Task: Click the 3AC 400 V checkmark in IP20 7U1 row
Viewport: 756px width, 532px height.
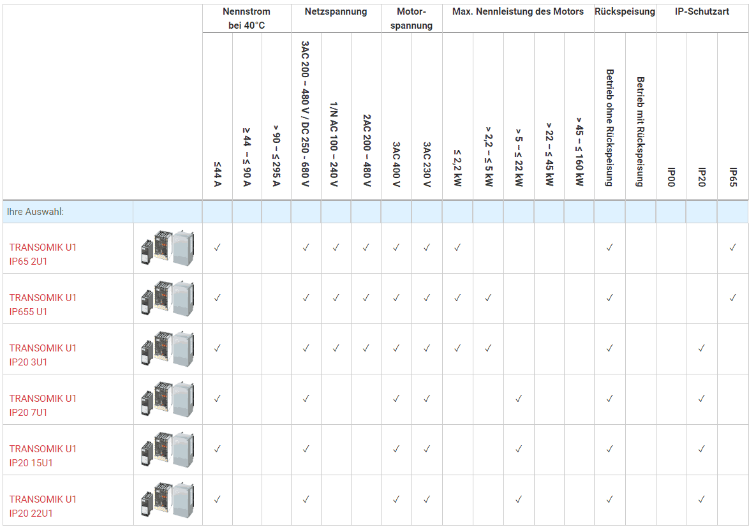Action: (x=396, y=399)
